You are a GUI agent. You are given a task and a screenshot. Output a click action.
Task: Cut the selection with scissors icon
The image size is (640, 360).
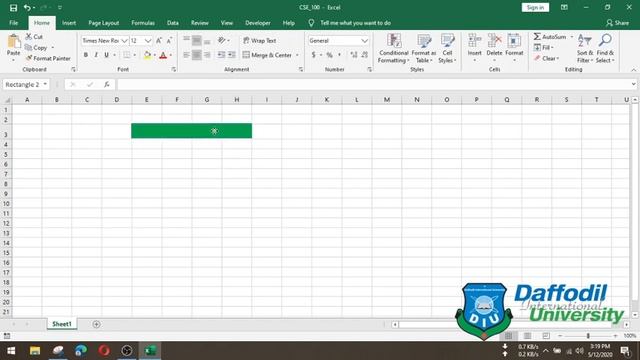coord(34,37)
